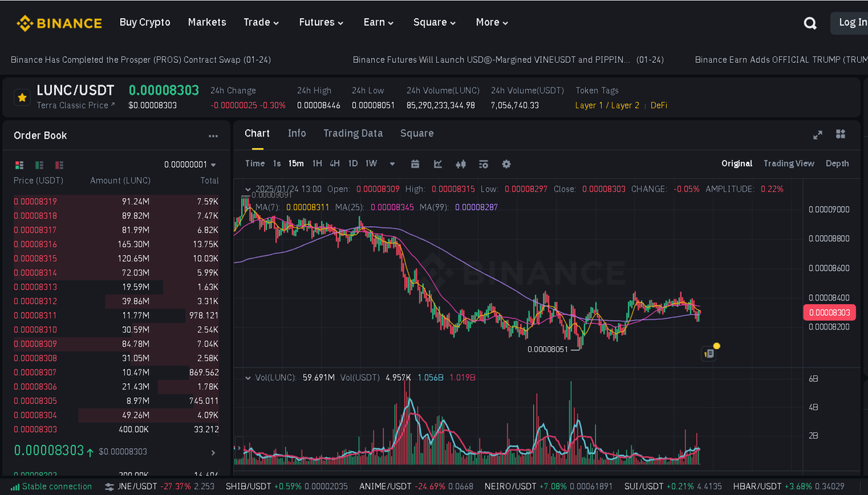The width and height of the screenshot is (868, 495).
Task: Toggle LUNC/USDT favorite star
Action: pyautogui.click(x=22, y=97)
